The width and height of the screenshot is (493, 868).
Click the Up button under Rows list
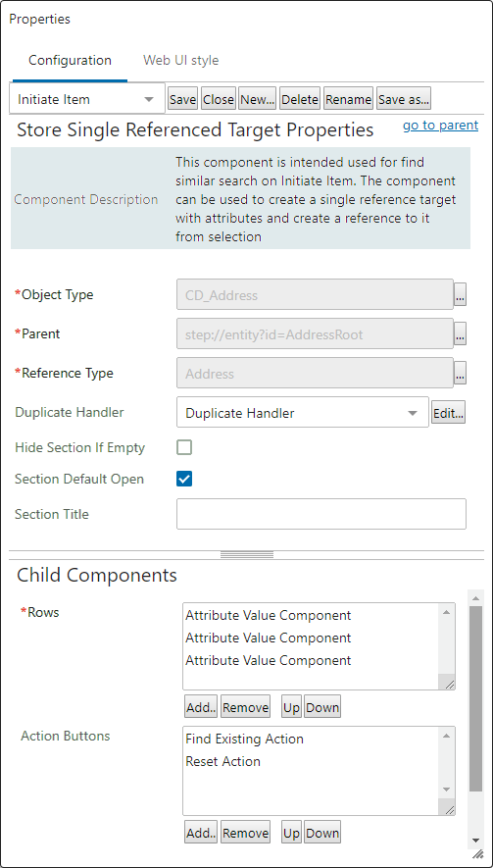[x=292, y=707]
